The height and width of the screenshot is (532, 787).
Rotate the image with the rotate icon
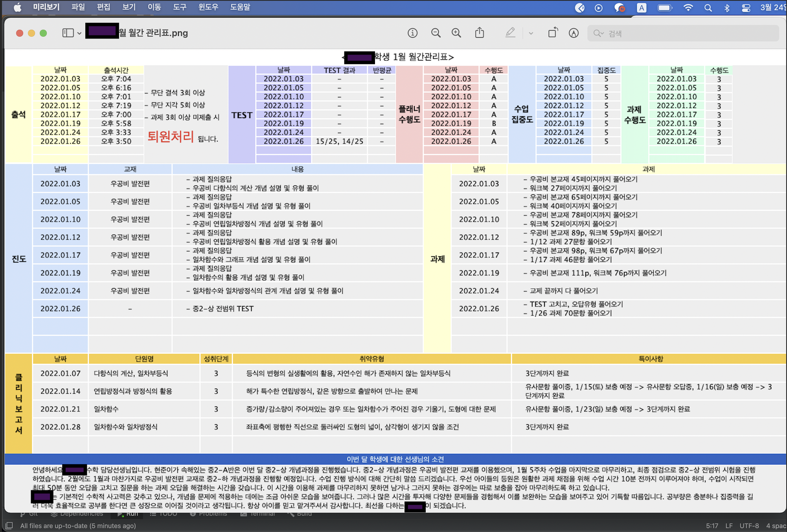553,33
